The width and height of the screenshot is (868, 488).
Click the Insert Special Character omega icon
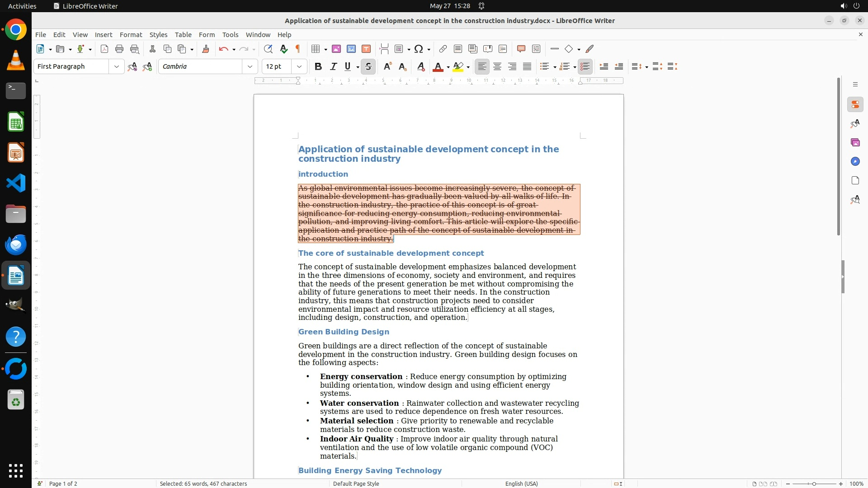coord(419,49)
